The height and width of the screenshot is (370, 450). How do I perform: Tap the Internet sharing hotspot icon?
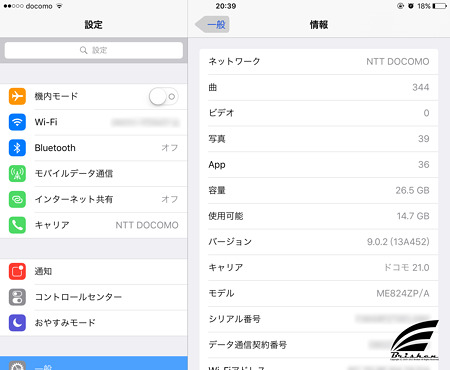point(17,199)
